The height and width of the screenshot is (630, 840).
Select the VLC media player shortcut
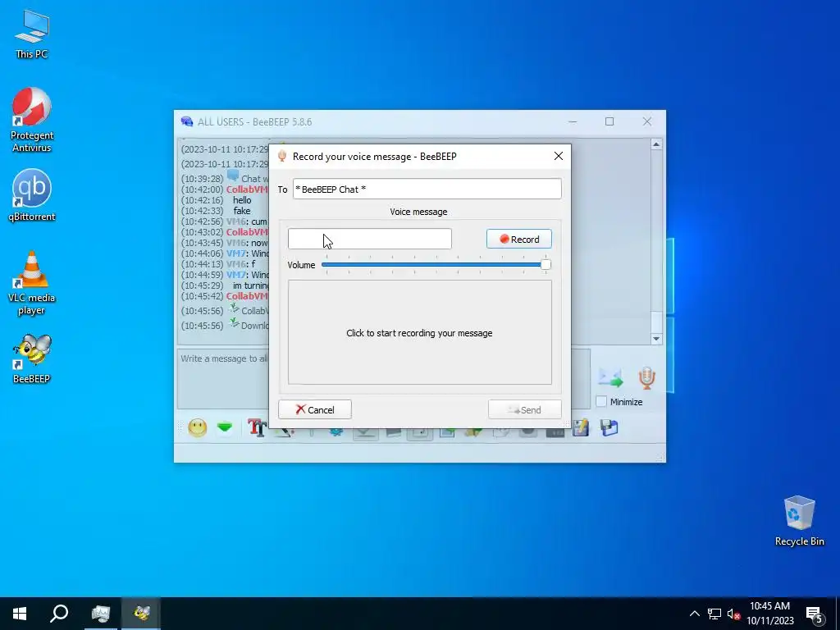click(32, 283)
